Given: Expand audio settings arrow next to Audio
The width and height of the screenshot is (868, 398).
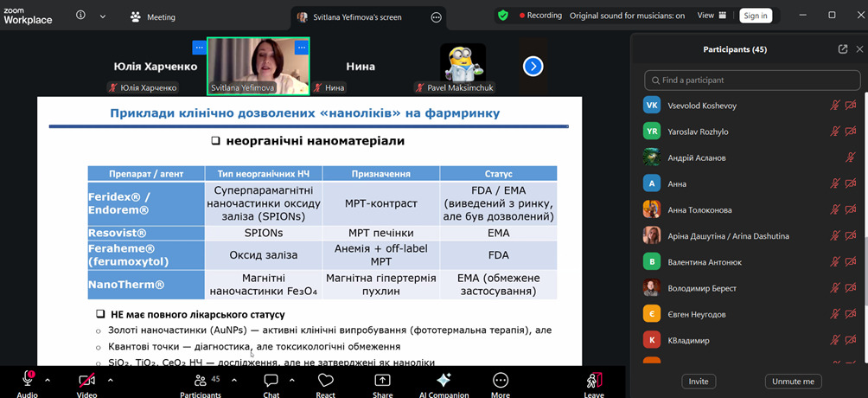Looking at the screenshot, I should pyautogui.click(x=48, y=380).
